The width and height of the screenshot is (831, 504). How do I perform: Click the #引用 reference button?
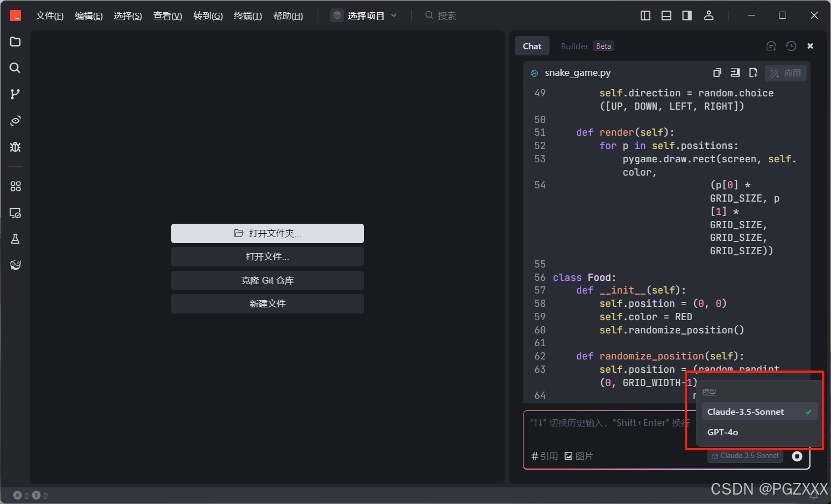click(545, 456)
